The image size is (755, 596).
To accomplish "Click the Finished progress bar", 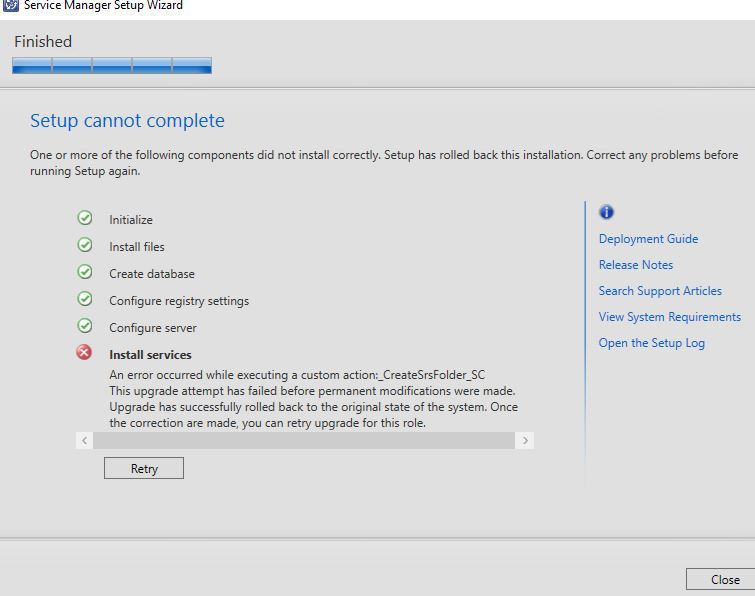I will click(112, 65).
